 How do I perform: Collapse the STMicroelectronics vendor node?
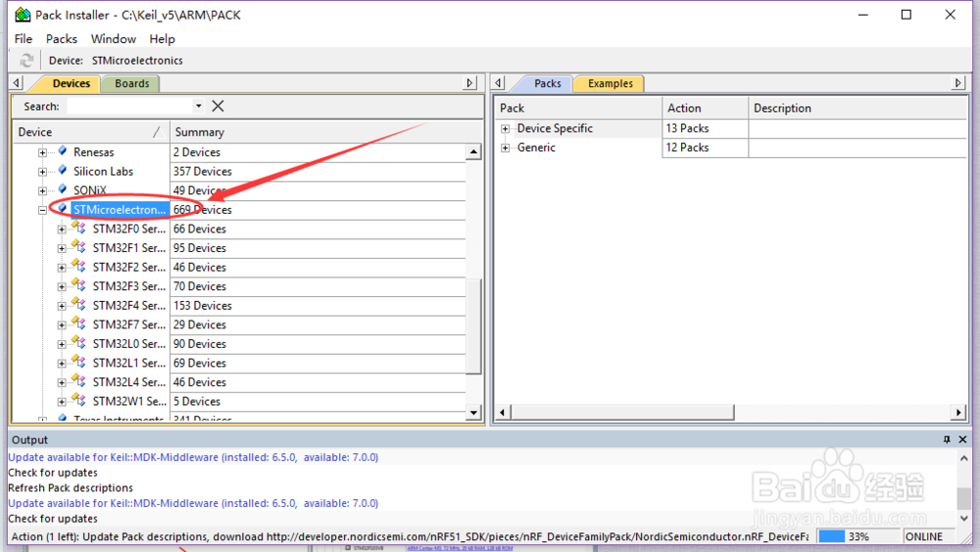pyautogui.click(x=42, y=211)
